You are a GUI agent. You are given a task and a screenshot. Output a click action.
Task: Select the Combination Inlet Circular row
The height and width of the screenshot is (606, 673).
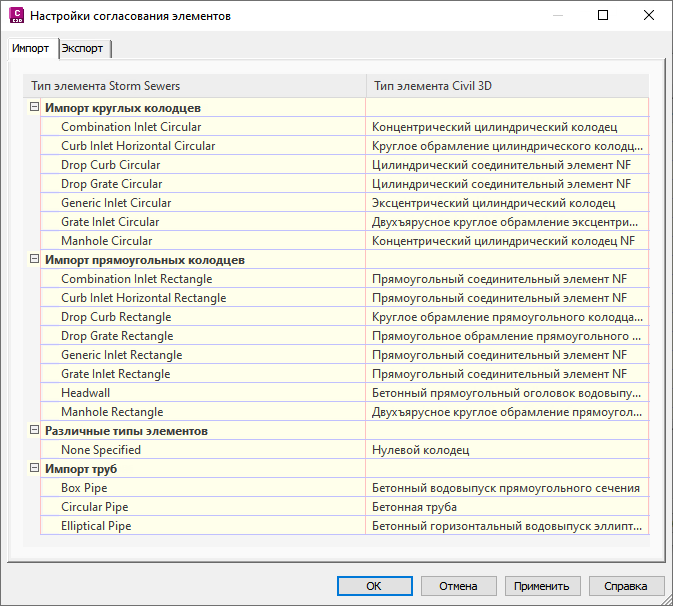(130, 127)
